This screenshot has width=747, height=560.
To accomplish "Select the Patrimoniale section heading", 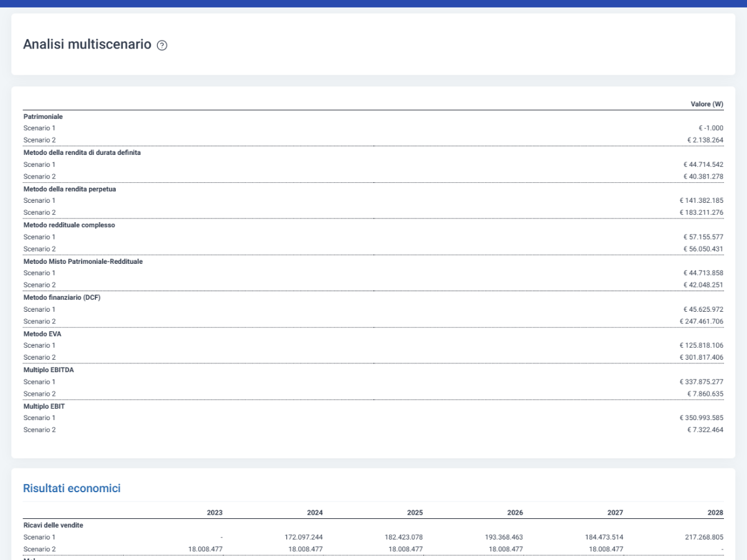I will tap(43, 116).
